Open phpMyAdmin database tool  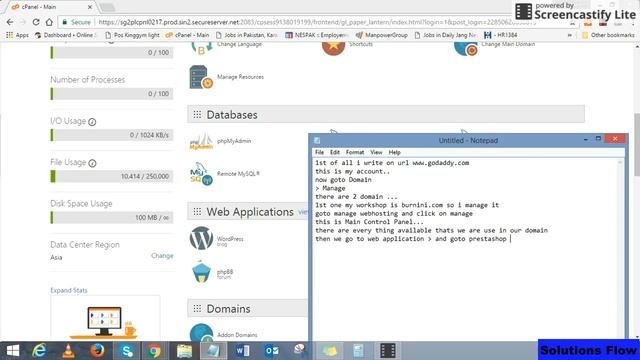click(201, 142)
